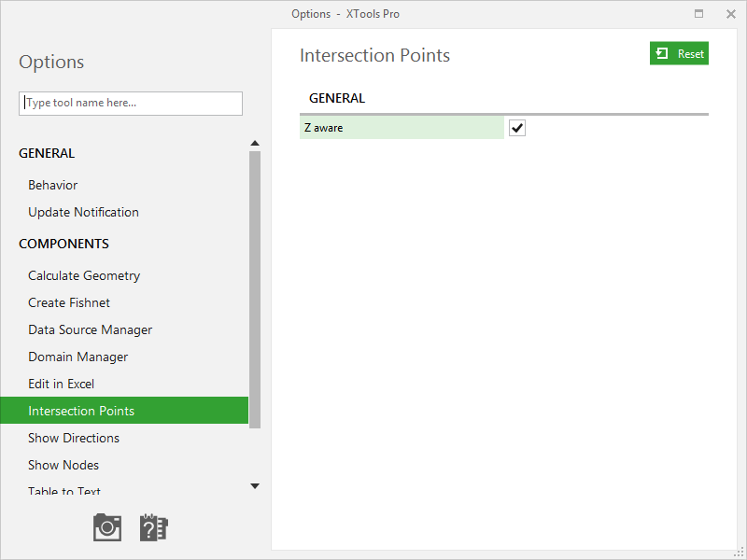Open the help notebook icon
Viewport: 747px width, 560px height.
point(154,527)
